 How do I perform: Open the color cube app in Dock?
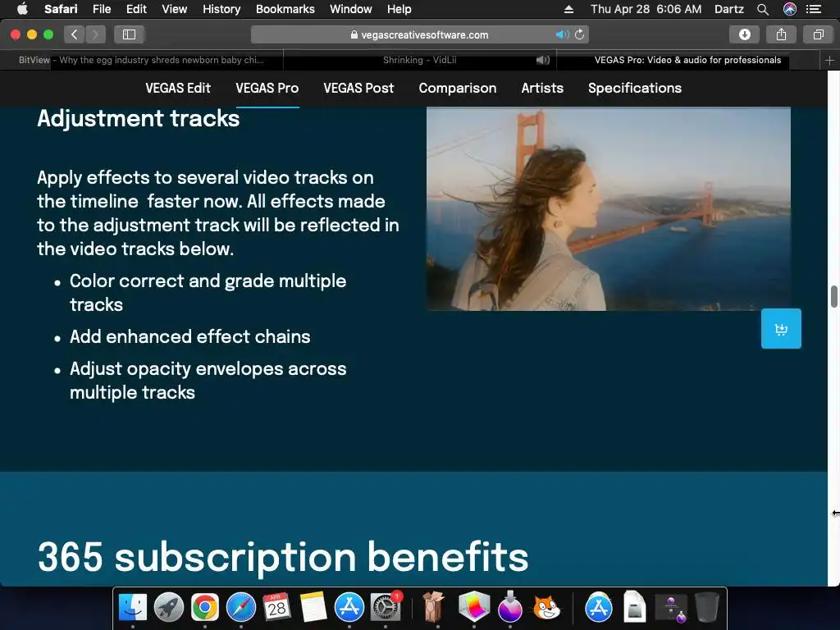click(474, 607)
